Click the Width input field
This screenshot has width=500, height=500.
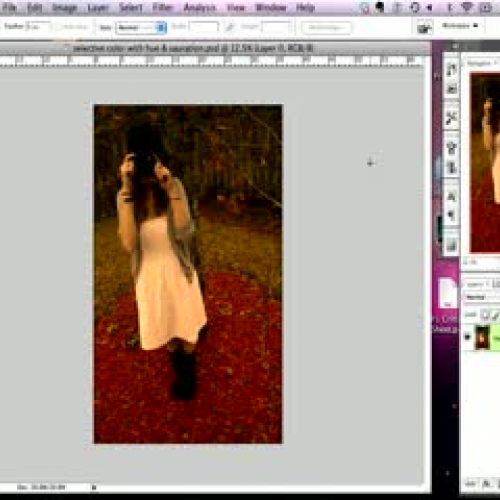[204, 27]
